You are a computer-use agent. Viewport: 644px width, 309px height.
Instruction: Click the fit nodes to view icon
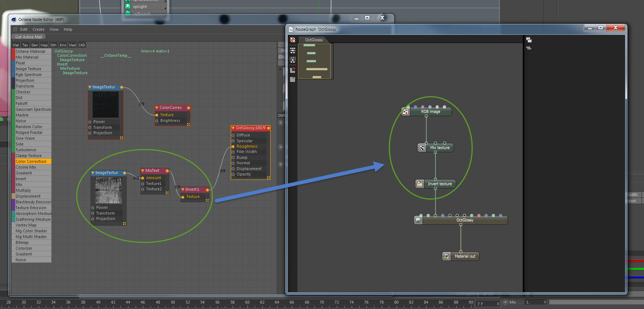[293, 60]
